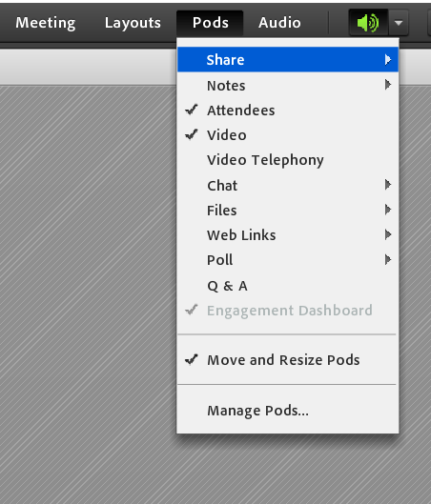Click the Pods menu title
The height and width of the screenshot is (504, 431).
(210, 23)
